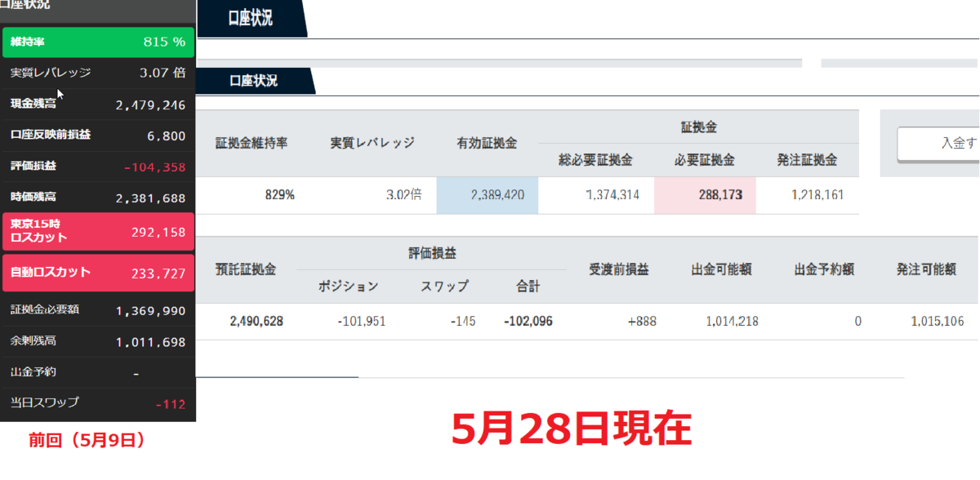Click the 証拠金必要額 1,369,990 row
The width and height of the screenshot is (980, 480).
point(98,310)
